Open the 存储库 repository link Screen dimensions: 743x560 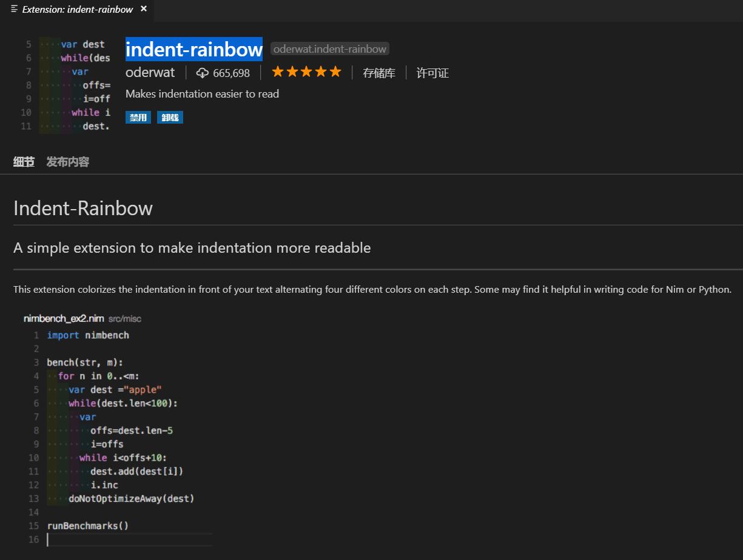click(x=379, y=73)
